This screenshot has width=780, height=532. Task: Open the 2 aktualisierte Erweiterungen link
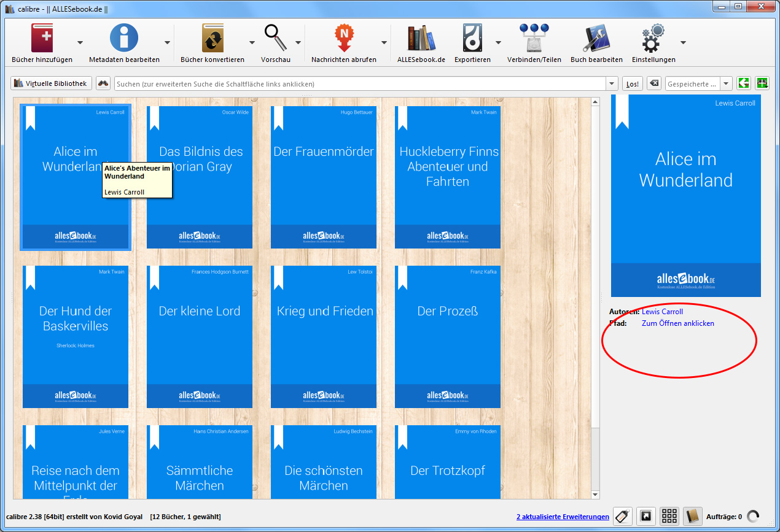coord(563,517)
